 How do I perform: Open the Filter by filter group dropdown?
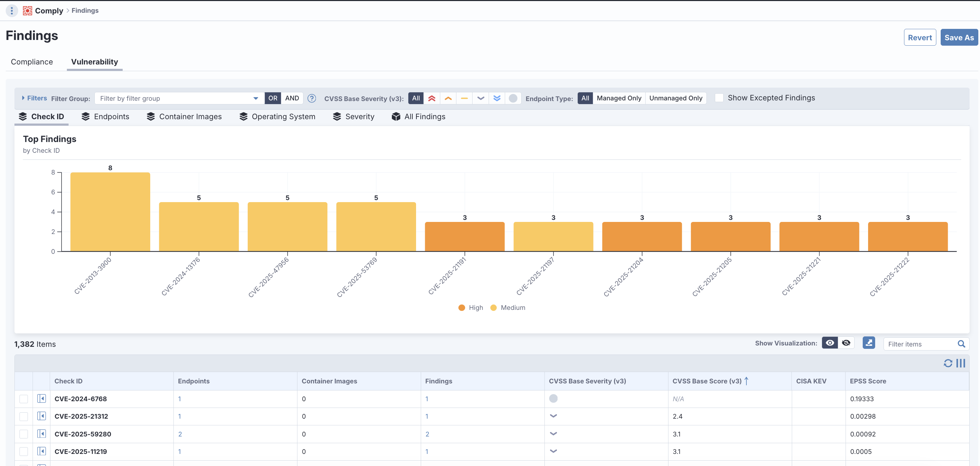179,98
